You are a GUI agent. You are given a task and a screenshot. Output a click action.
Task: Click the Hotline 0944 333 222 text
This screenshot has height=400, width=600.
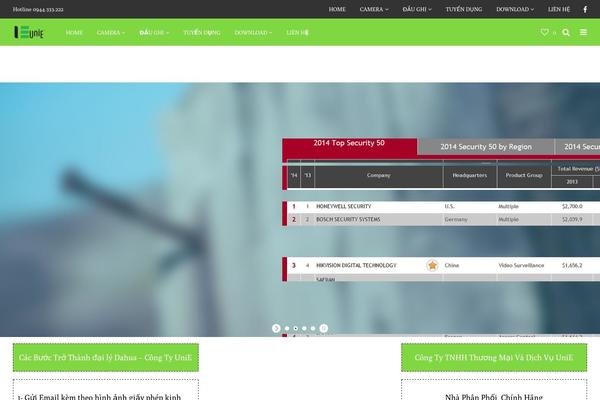click(x=38, y=9)
